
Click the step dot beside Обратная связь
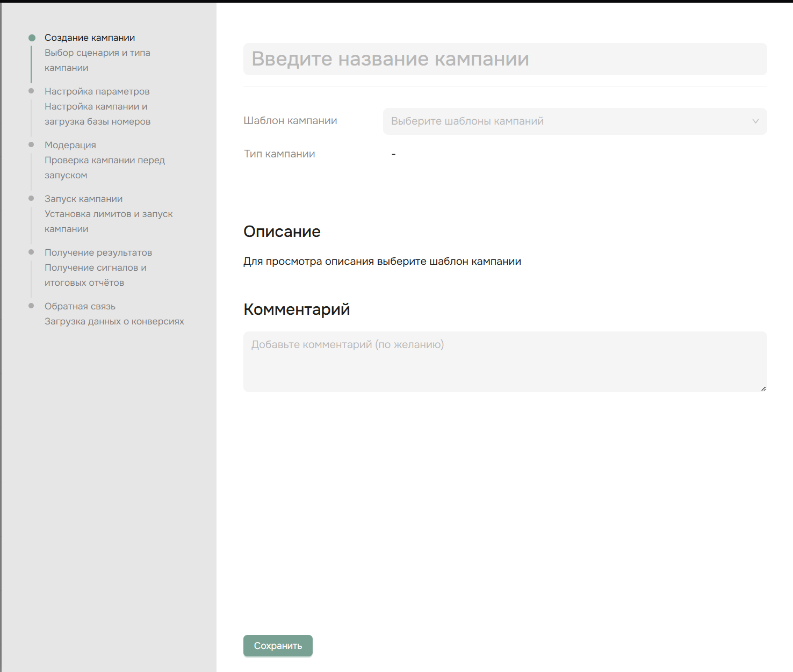point(31,306)
